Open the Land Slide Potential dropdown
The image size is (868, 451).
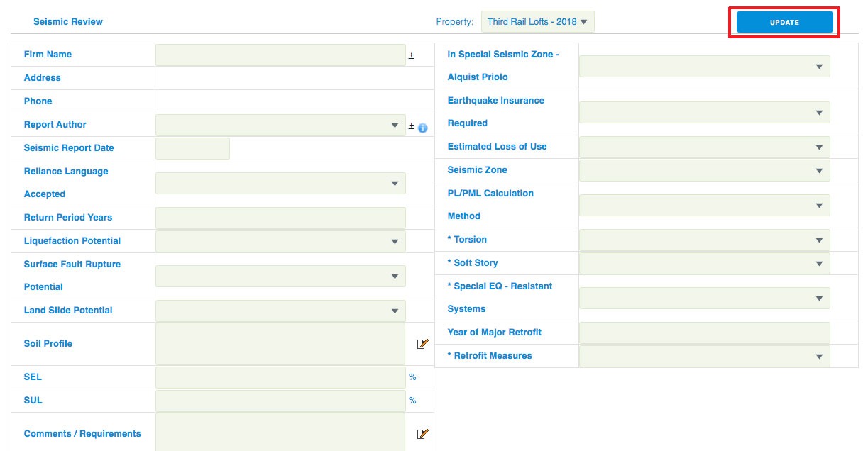(280, 311)
